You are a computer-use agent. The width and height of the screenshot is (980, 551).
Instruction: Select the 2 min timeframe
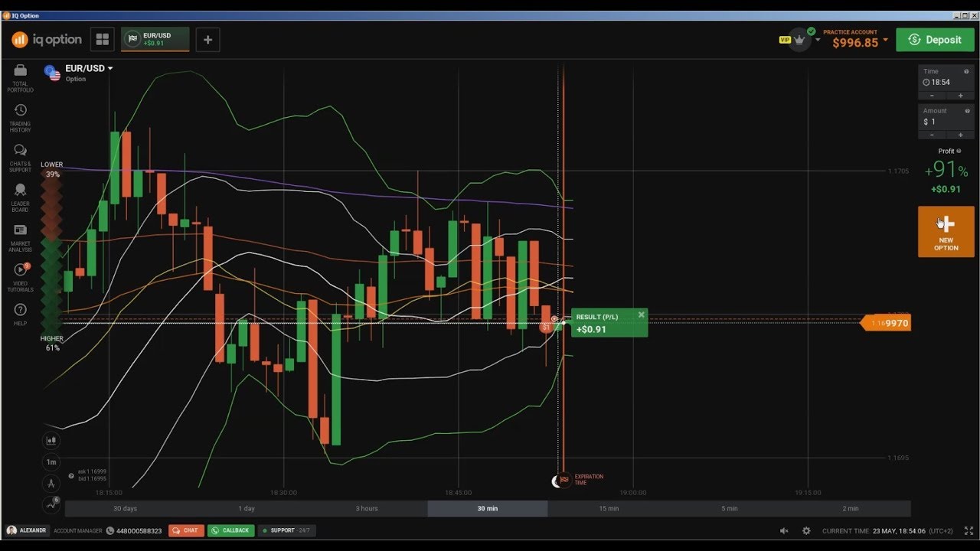[x=851, y=508]
